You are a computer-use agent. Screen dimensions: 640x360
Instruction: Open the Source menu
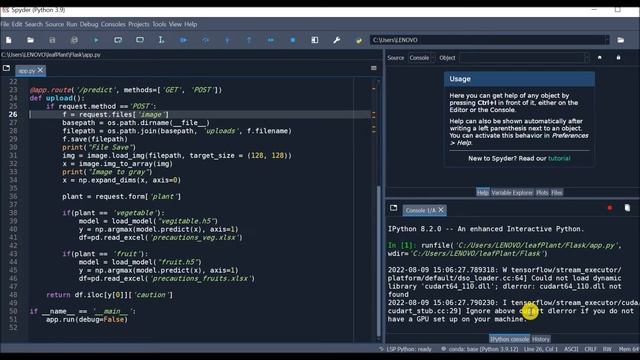click(54, 24)
